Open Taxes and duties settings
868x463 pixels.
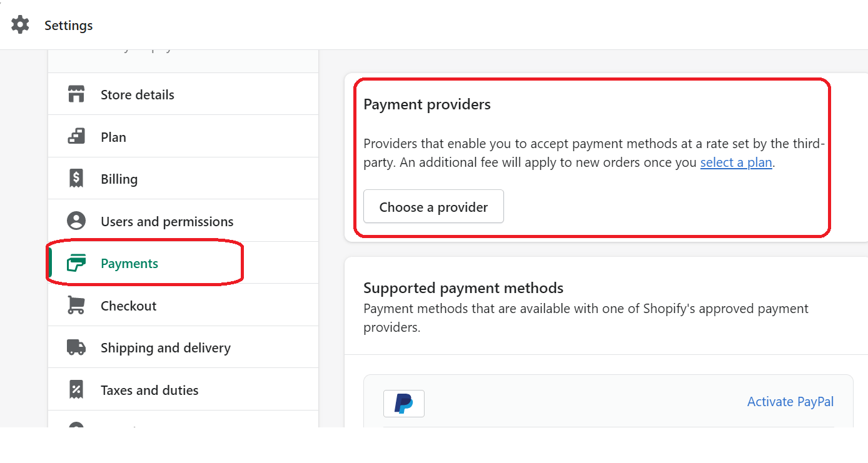[x=149, y=389]
